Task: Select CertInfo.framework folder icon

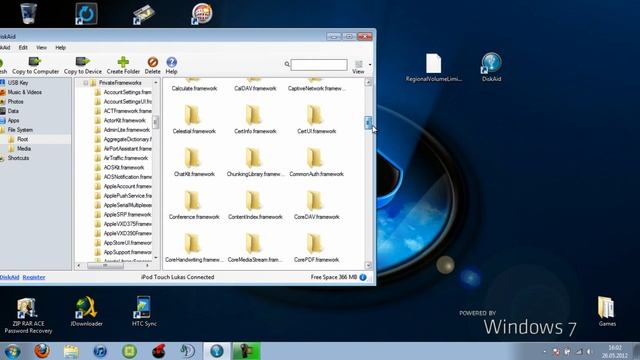Action: 253,114
